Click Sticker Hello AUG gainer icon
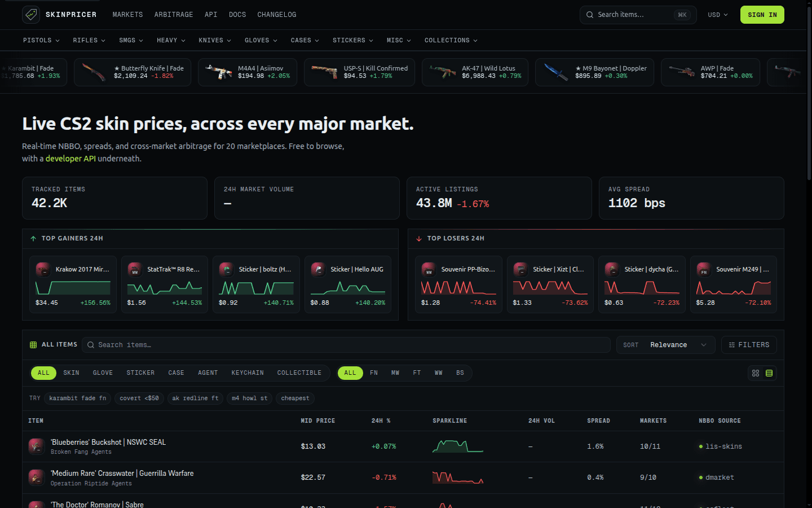 click(318, 269)
